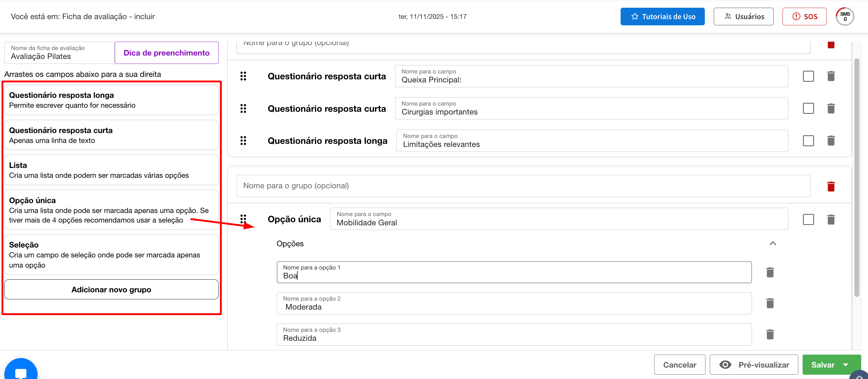868x379 pixels.
Task: Grab the drag handle beside Mobilidade Geral
Action: point(243,219)
